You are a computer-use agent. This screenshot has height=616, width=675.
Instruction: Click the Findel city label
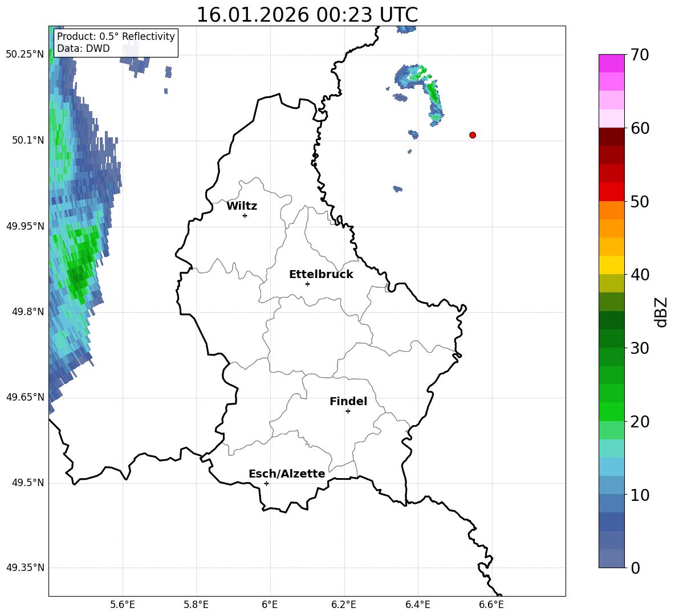pyautogui.click(x=348, y=401)
